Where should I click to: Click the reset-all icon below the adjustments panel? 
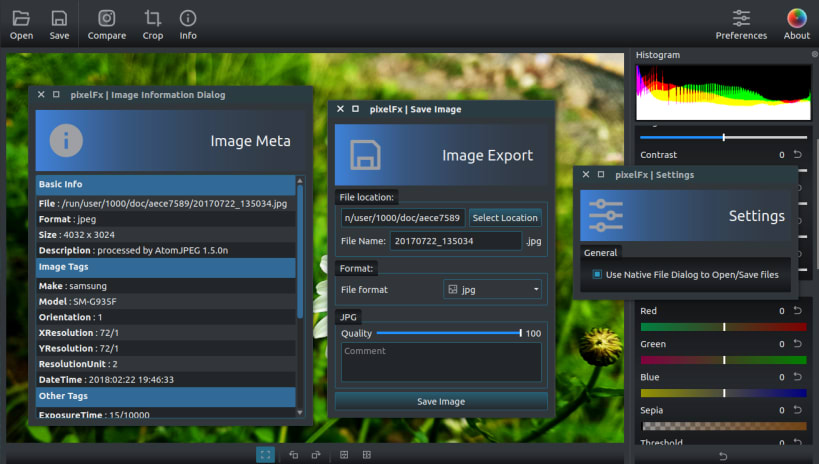click(723, 456)
